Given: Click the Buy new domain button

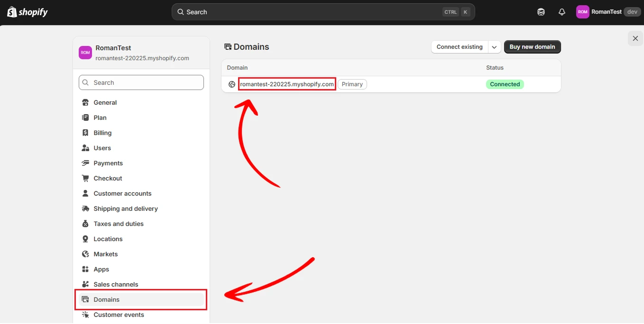Looking at the screenshot, I should pos(533,47).
